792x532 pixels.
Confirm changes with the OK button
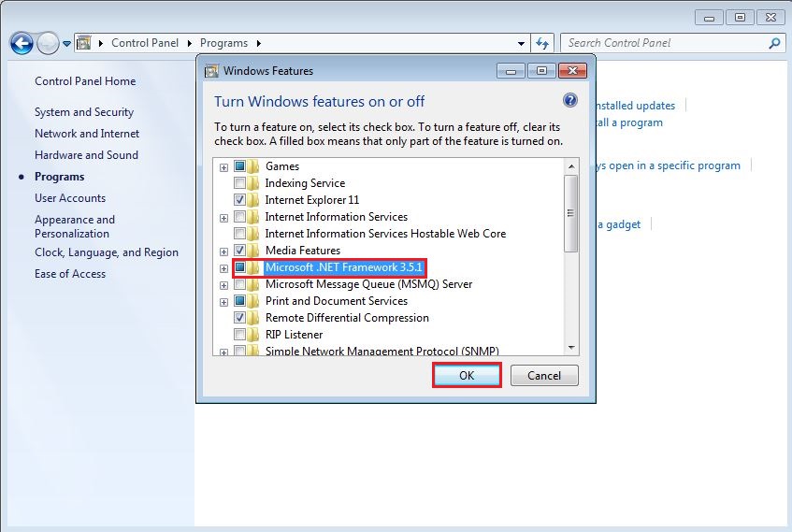[467, 375]
